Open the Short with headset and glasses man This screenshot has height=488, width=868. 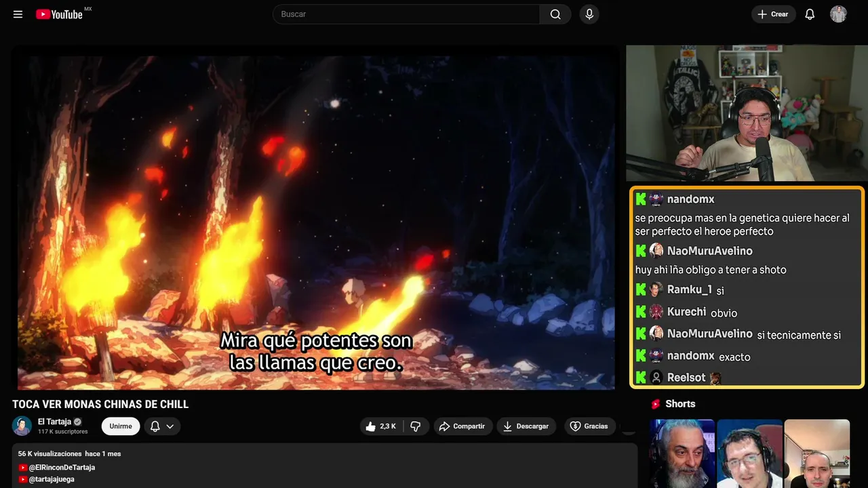pos(749,453)
